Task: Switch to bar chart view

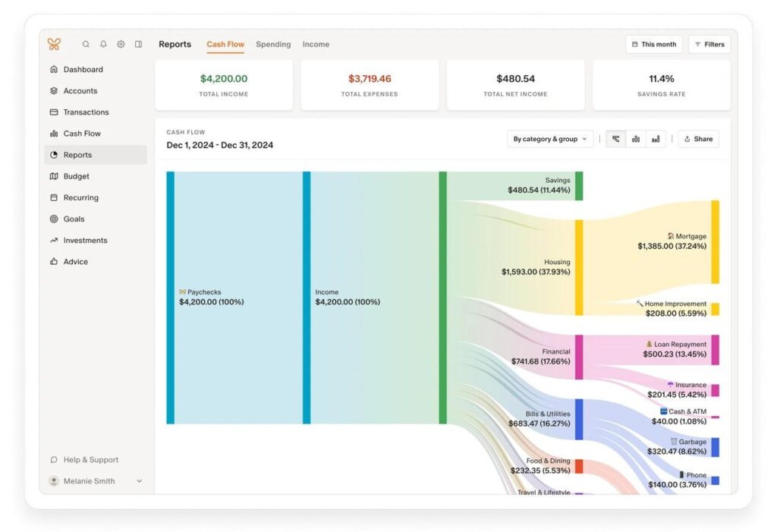Action: point(636,139)
